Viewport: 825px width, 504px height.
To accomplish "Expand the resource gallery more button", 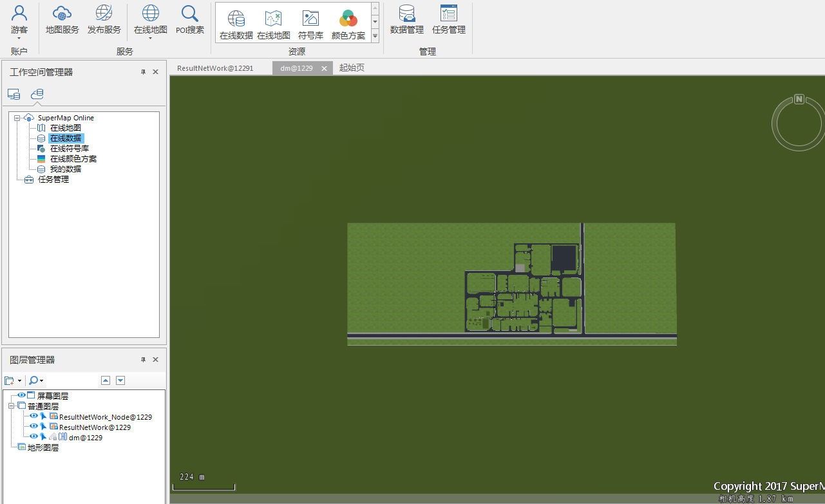I will point(375,37).
